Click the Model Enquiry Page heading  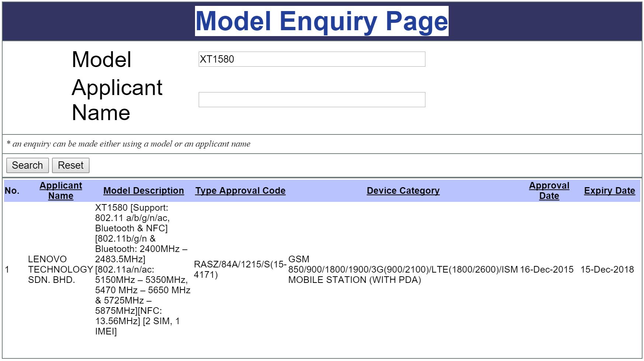tap(321, 21)
